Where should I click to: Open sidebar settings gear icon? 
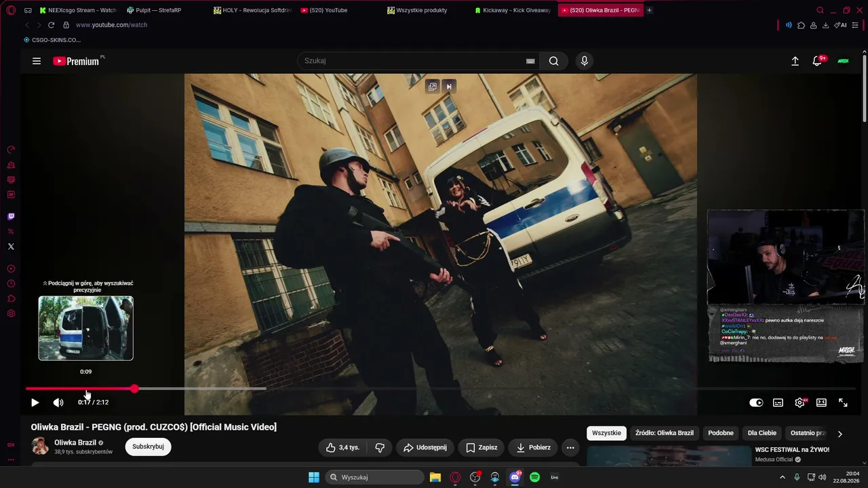coord(11,314)
